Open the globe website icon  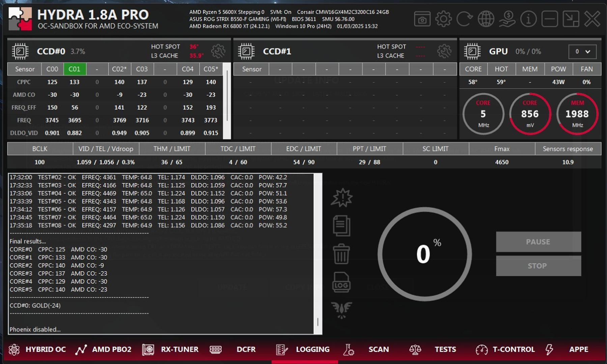pos(486,19)
